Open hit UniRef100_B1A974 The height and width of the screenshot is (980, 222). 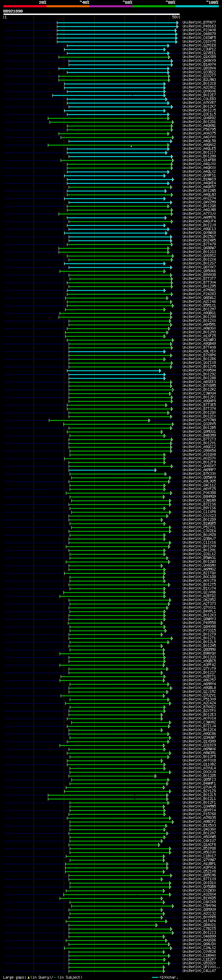coord(199,64)
